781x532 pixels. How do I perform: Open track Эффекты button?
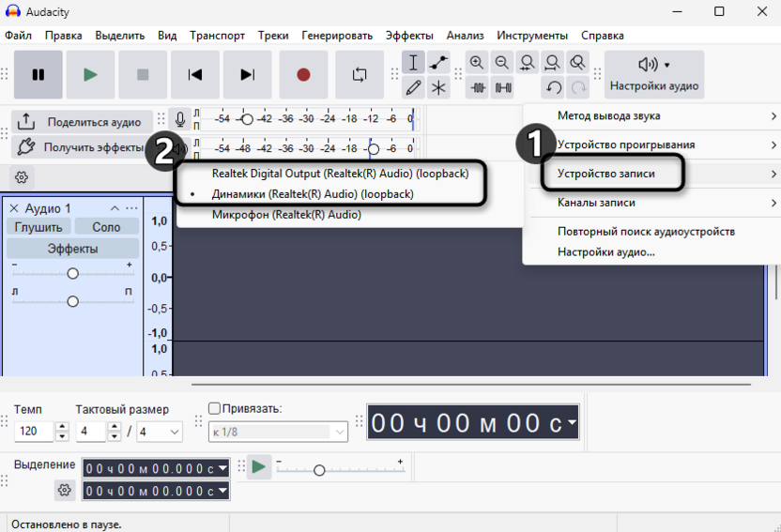[72, 249]
